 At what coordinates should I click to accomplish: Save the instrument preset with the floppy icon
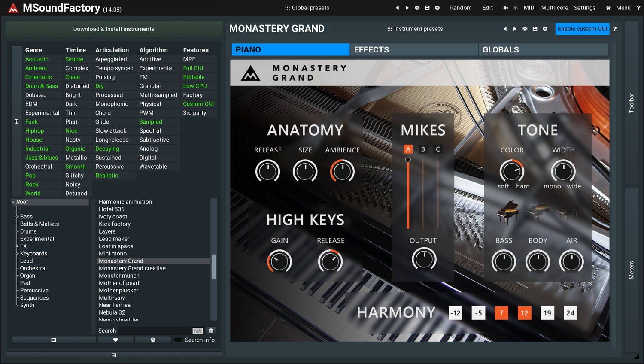[535, 29]
